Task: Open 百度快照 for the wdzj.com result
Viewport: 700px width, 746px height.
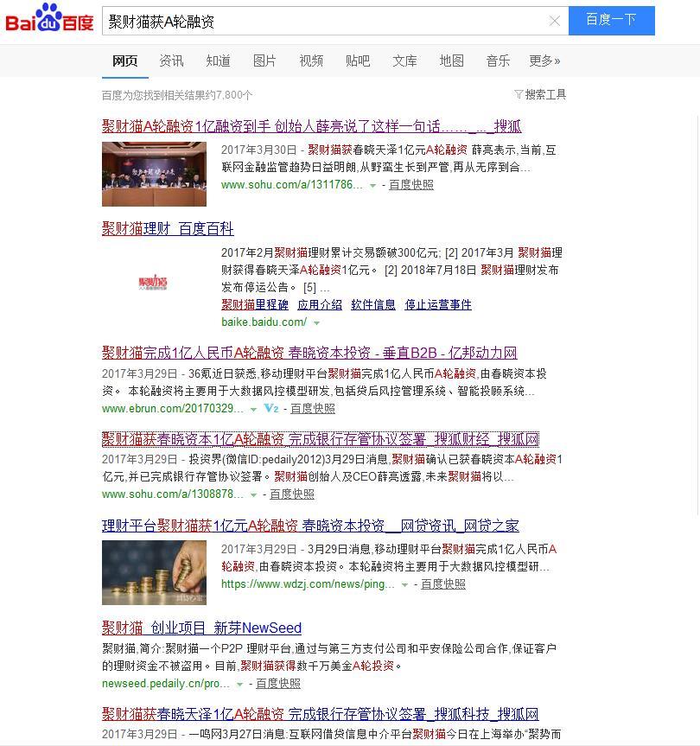Action: [x=443, y=584]
